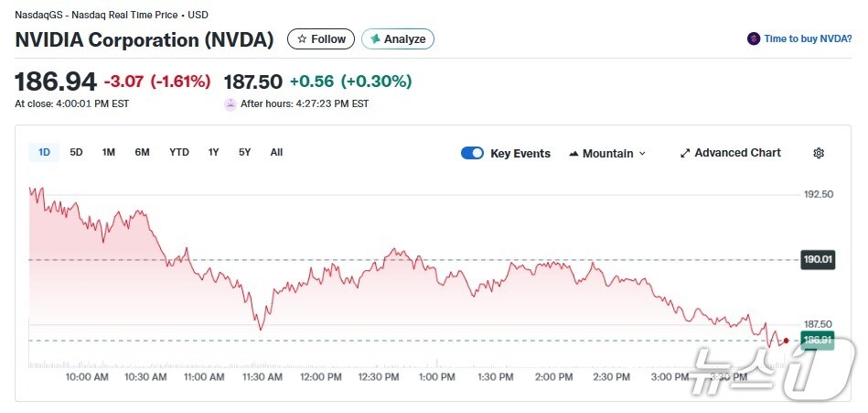
Task: Click the After hours moon icon
Action: click(x=230, y=103)
